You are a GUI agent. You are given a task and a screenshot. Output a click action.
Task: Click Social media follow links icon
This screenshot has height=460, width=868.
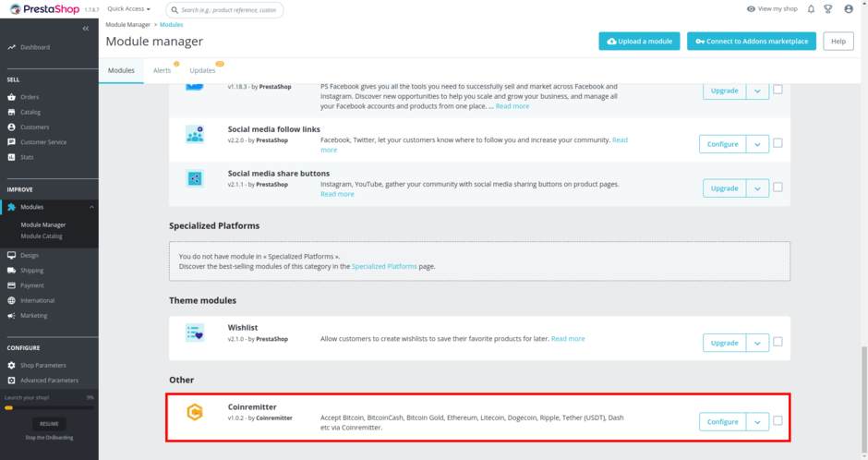tap(195, 135)
